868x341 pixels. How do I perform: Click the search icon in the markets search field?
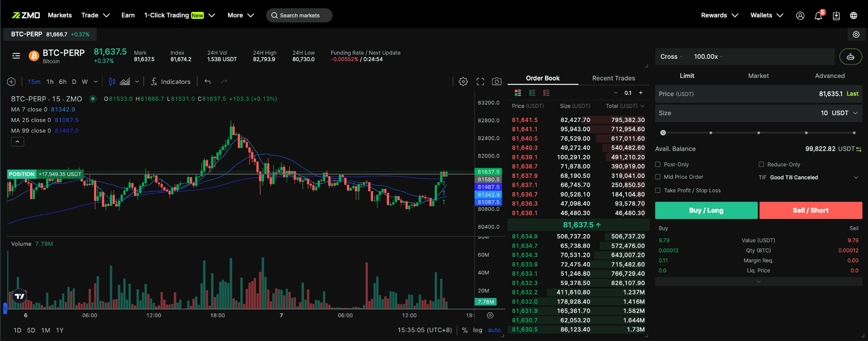click(275, 15)
